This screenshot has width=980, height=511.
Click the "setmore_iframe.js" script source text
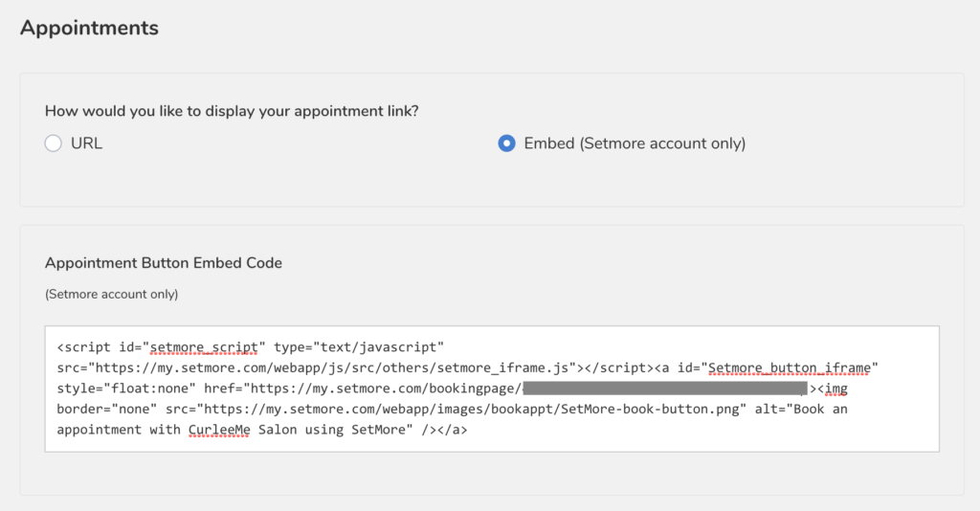pyautogui.click(x=502, y=368)
